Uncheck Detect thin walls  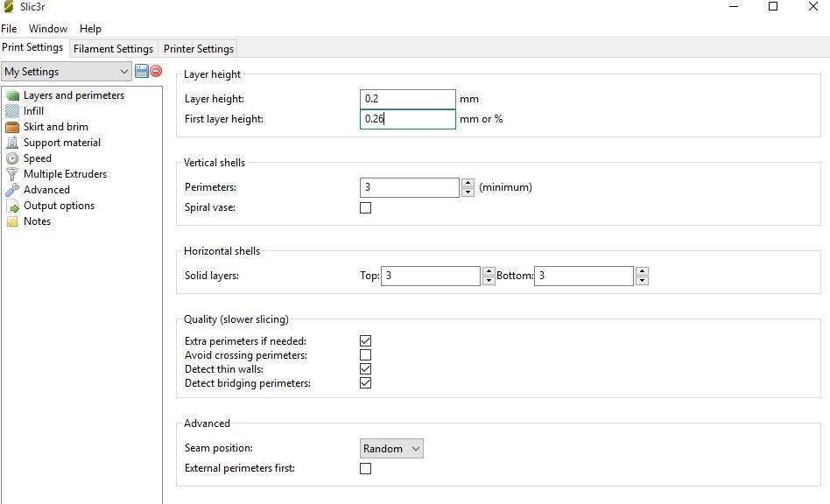[365, 368]
